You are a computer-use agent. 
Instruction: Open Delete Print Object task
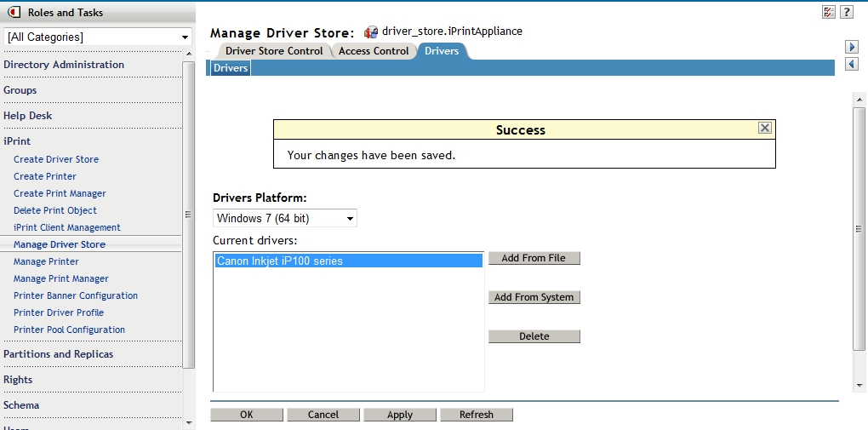[x=54, y=210]
